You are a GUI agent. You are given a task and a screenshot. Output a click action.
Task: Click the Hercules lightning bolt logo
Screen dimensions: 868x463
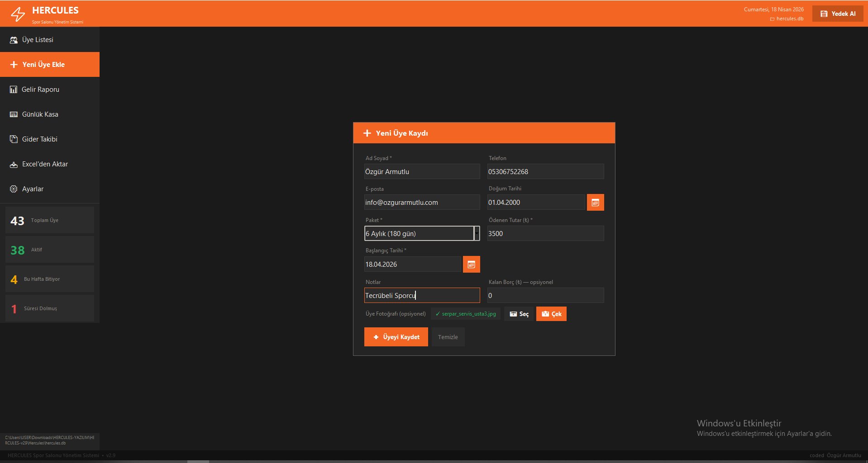(18, 14)
